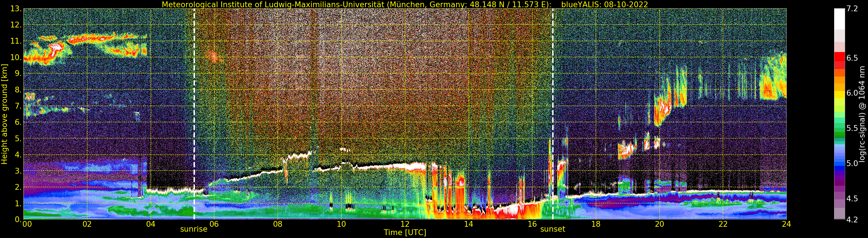Click the Meteorological Institute of Ludwig-Maximilians-Universität title
This screenshot has height=238, width=868.
pyautogui.click(x=357, y=4)
